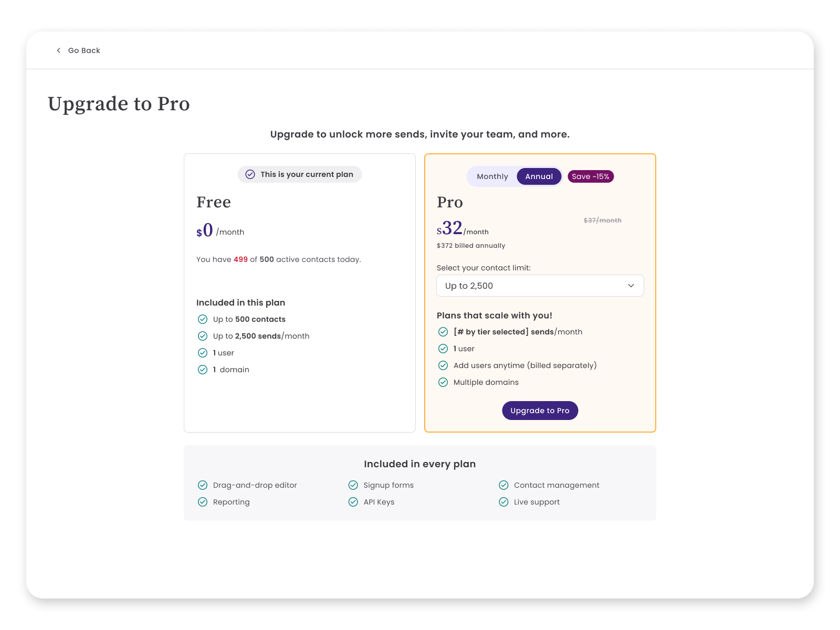The height and width of the screenshot is (630, 840).
Task: Click check icon beside API Keys
Action: point(353,502)
